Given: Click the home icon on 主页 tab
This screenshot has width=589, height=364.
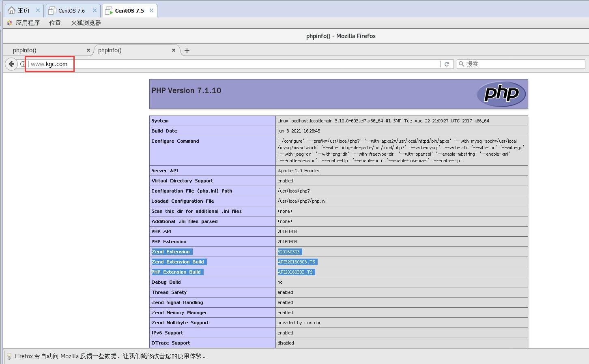Looking at the screenshot, I should [12, 11].
